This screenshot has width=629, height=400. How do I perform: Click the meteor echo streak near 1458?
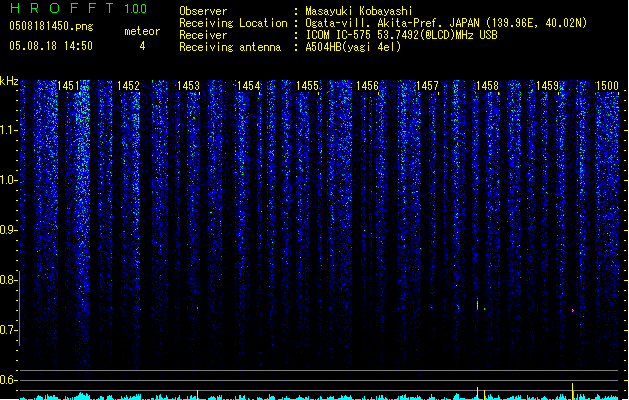tap(477, 304)
